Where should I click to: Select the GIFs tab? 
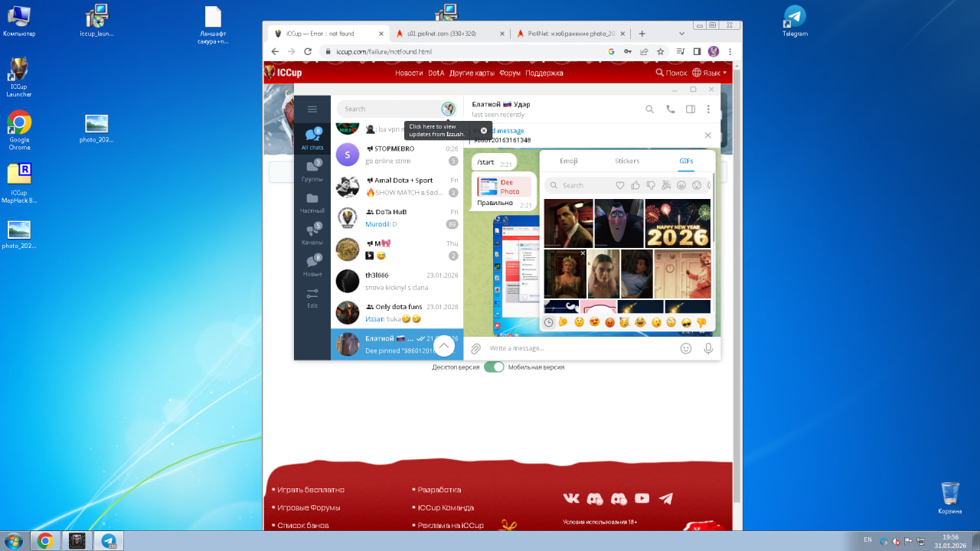coord(686,161)
